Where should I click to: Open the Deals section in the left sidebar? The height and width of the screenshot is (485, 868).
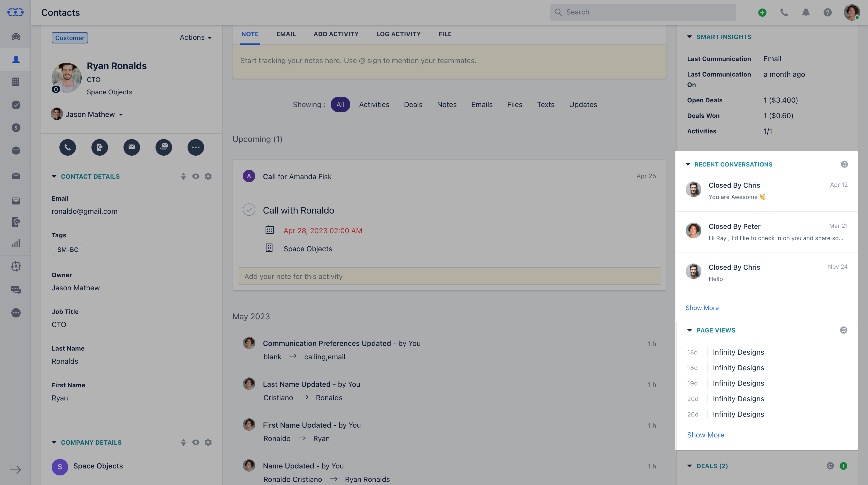[16, 128]
